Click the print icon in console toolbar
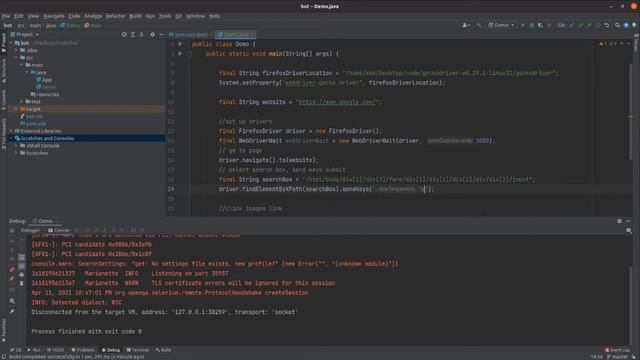The height and width of the screenshot is (360, 640). (x=22, y=275)
